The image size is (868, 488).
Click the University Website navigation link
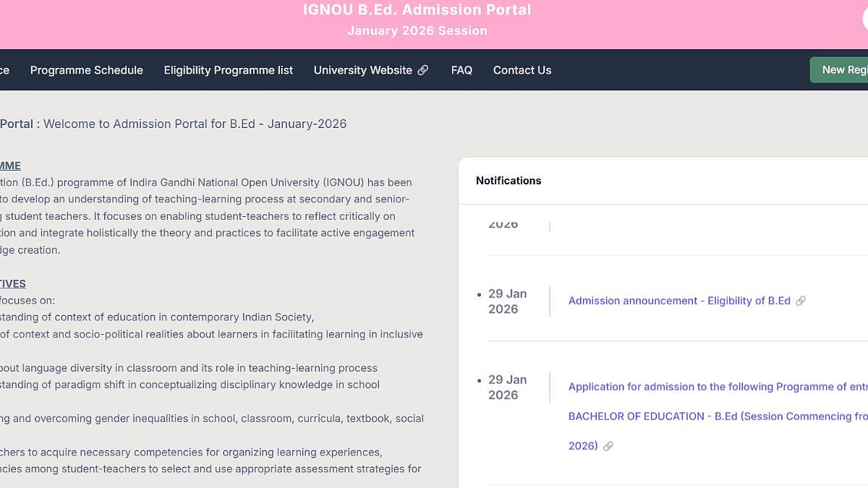coord(364,70)
